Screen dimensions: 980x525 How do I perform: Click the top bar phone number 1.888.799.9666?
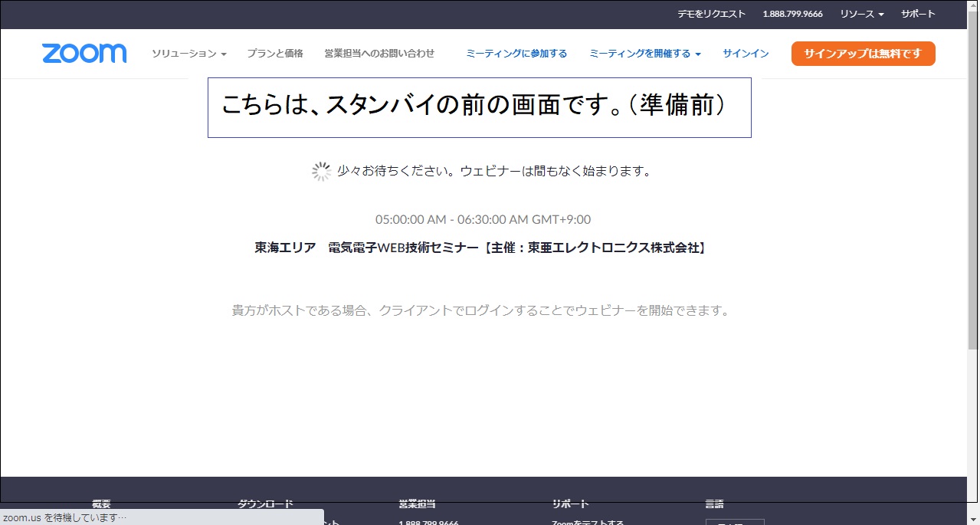[792, 14]
